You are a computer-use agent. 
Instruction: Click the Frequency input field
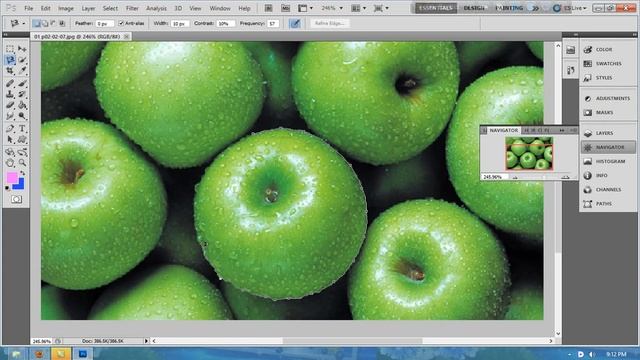273,24
